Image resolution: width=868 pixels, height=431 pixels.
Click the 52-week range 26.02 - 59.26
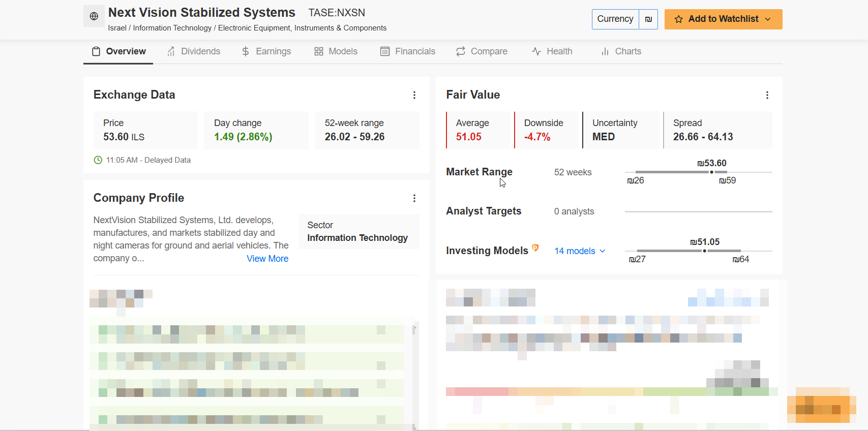pyautogui.click(x=355, y=137)
